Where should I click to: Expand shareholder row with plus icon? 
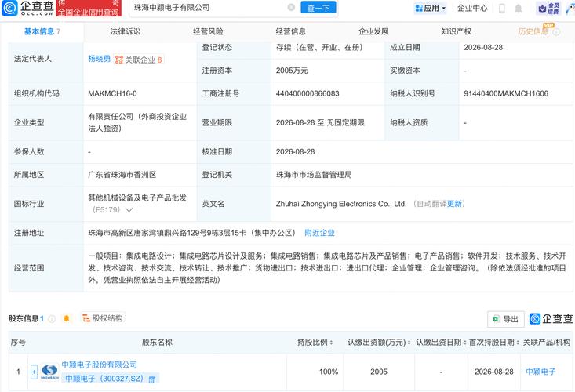[x=34, y=372]
